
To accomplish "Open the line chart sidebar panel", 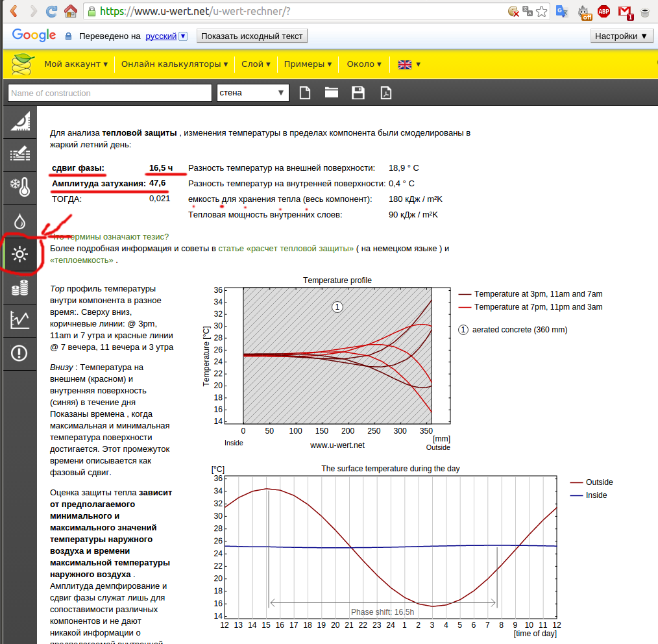I will pos(19,319).
